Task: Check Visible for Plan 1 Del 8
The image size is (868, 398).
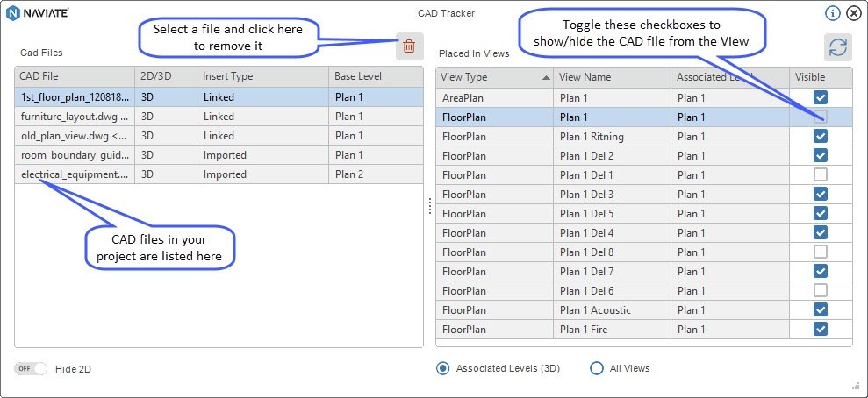Action: (x=821, y=252)
